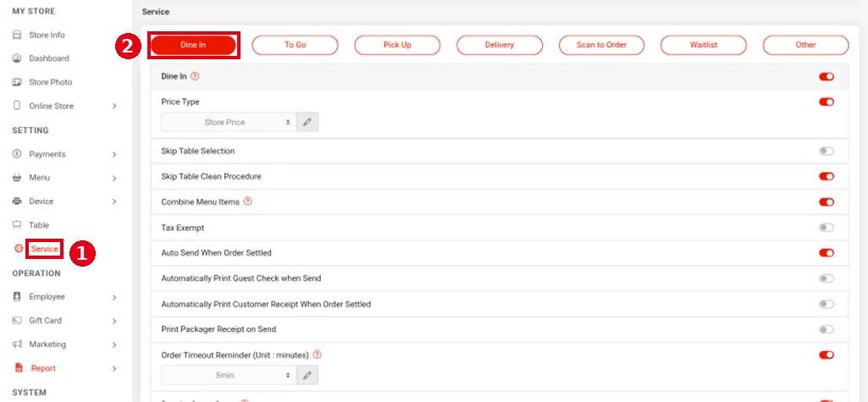This screenshot has height=402, width=868.
Task: Expand Report submenu chevron
Action: click(114, 368)
